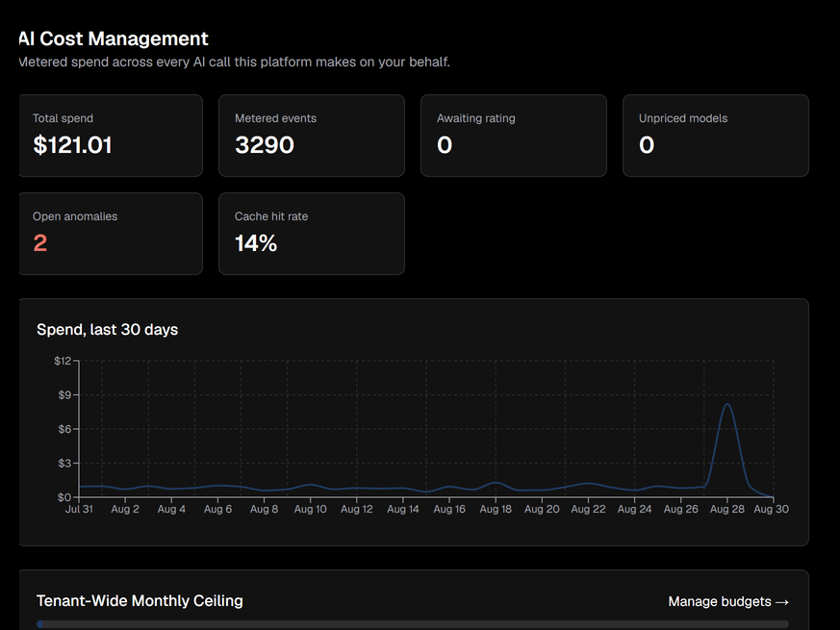Click the Aug 24 axis label

point(634,509)
